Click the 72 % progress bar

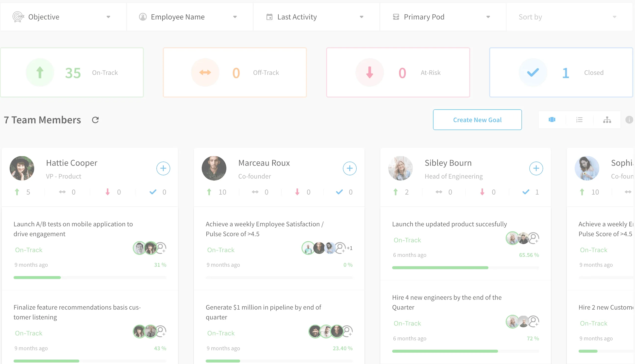pyautogui.click(x=466, y=351)
